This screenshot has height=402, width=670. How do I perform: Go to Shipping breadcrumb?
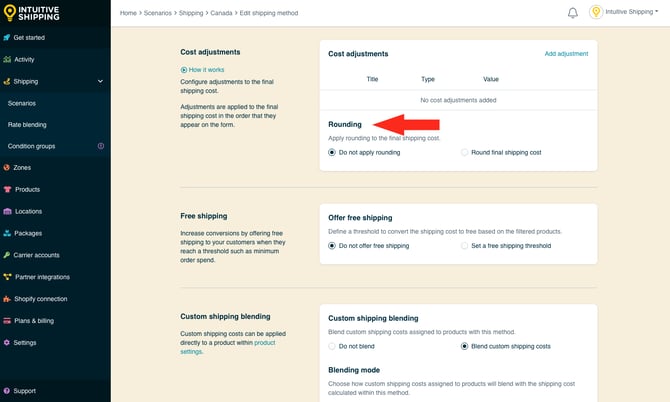pos(191,13)
